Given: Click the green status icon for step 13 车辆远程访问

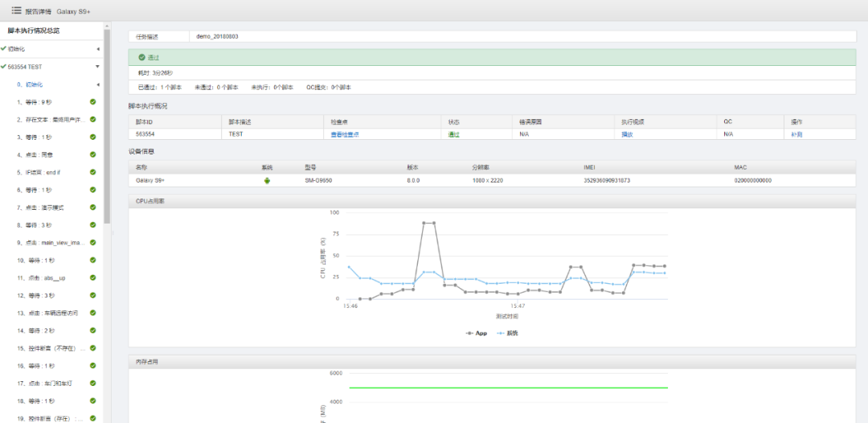Looking at the screenshot, I should pyautogui.click(x=93, y=313).
